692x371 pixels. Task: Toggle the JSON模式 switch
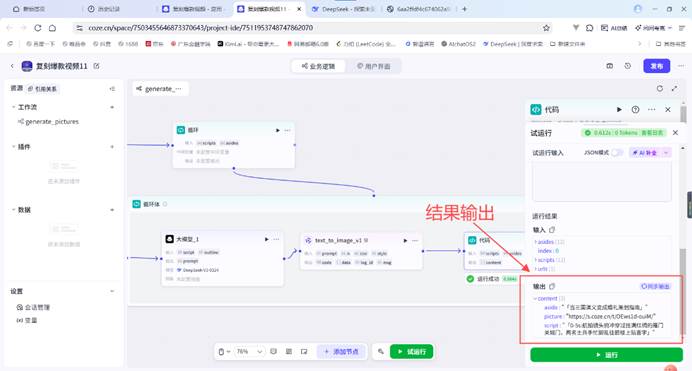click(x=617, y=153)
